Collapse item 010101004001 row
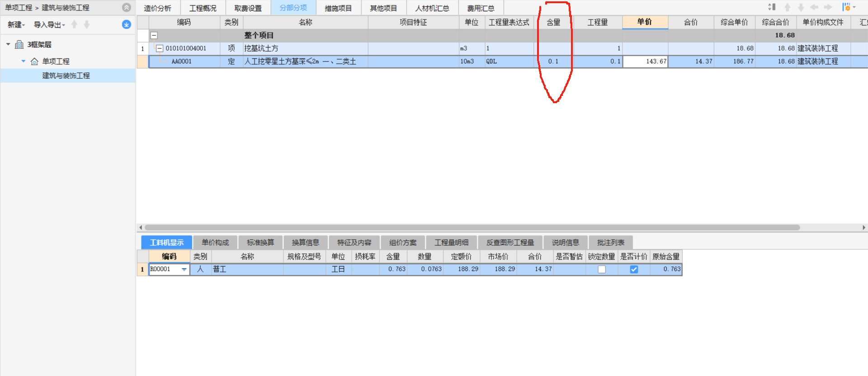 (160, 48)
